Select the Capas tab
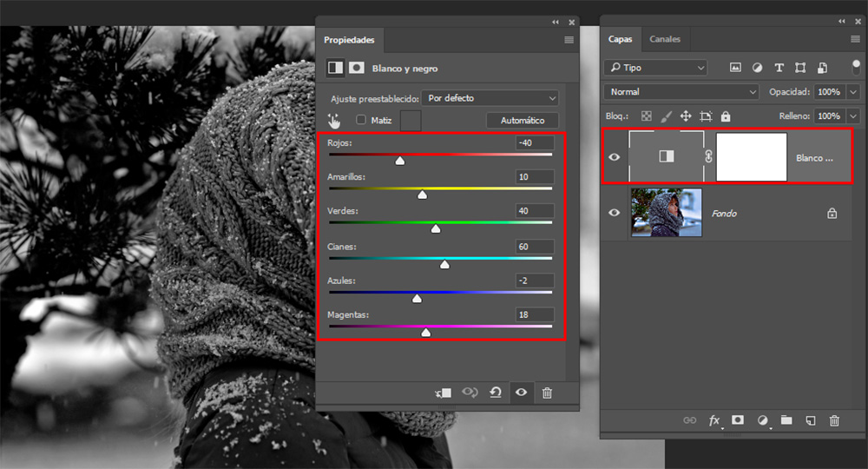 click(x=620, y=39)
